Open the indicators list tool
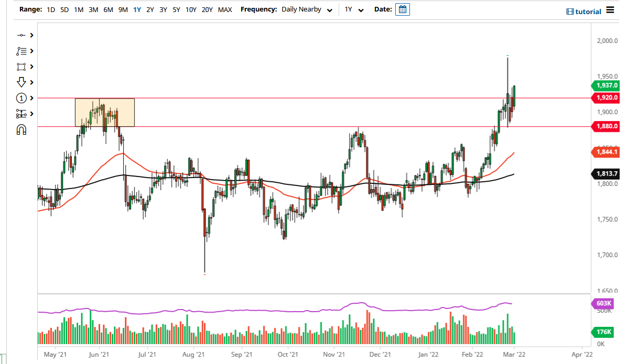Screen dimensions: 627x364 (21, 51)
